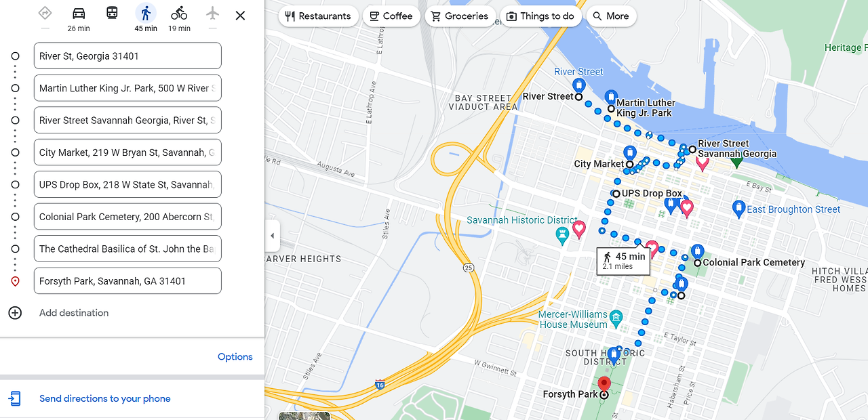868x420 pixels.
Task: Select driving travel mode car icon
Action: 79,13
